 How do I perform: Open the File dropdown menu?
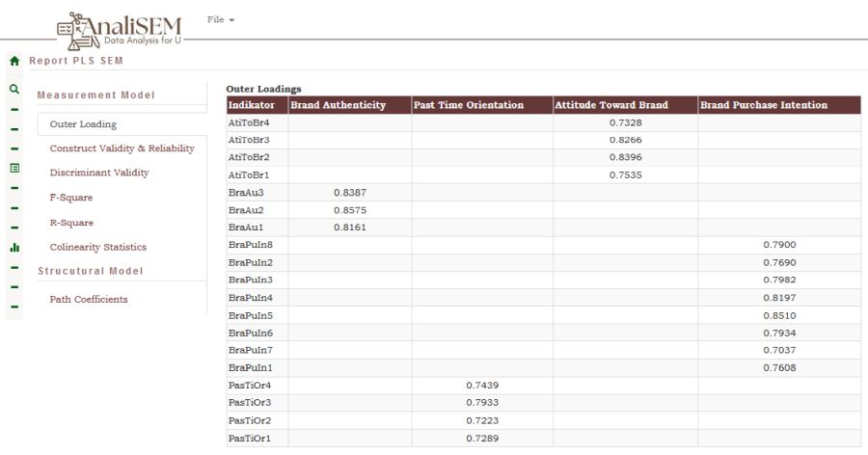(221, 19)
